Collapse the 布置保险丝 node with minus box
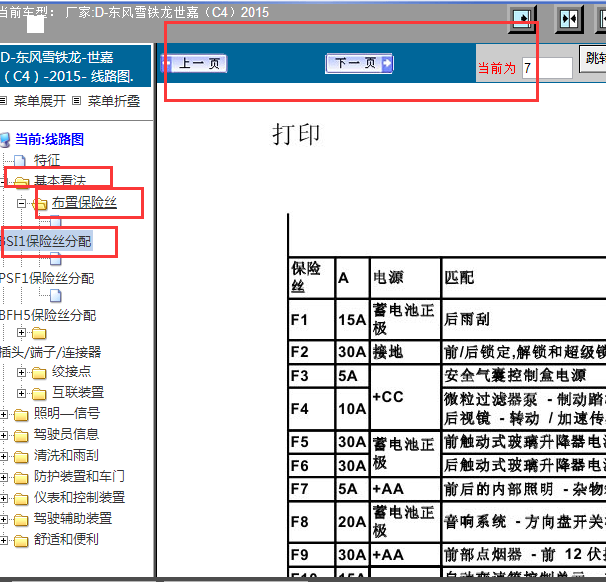 pyautogui.click(x=22, y=203)
